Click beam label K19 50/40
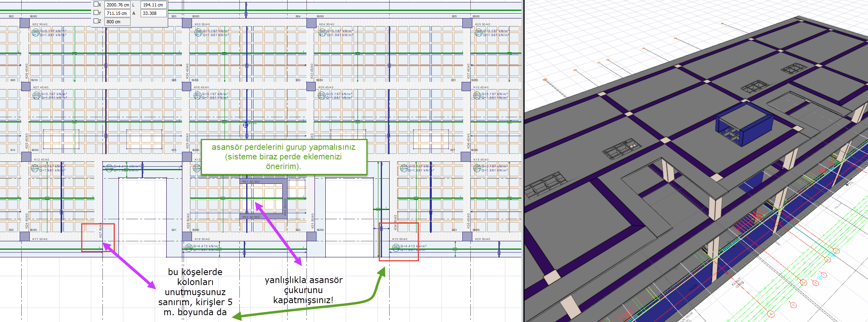Image resolution: width=868 pixels, height=322 pixels. coord(400,239)
